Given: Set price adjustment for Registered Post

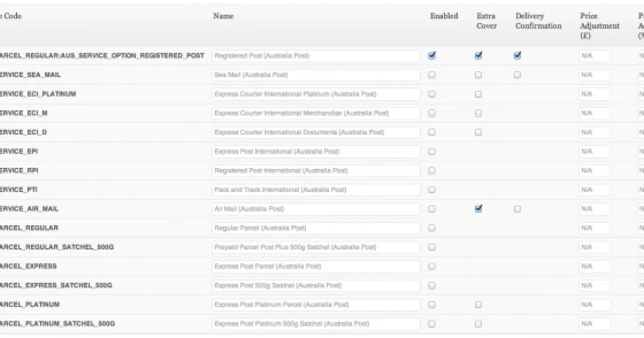Looking at the screenshot, I should click(x=594, y=56).
